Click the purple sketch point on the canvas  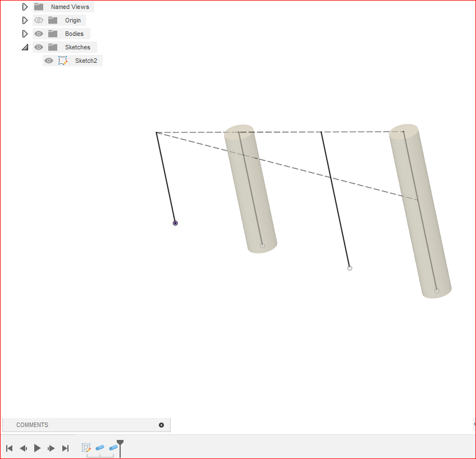click(x=175, y=222)
